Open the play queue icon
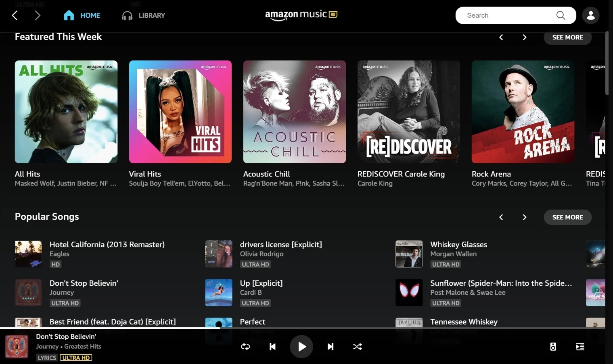Viewport: 613px width, 364px height. point(580,347)
